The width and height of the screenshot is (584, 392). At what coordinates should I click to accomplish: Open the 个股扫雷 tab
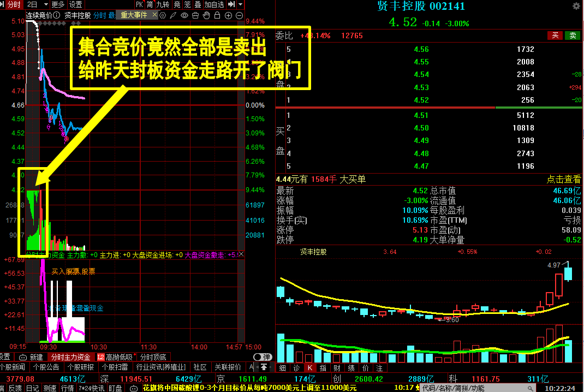click(x=115, y=367)
